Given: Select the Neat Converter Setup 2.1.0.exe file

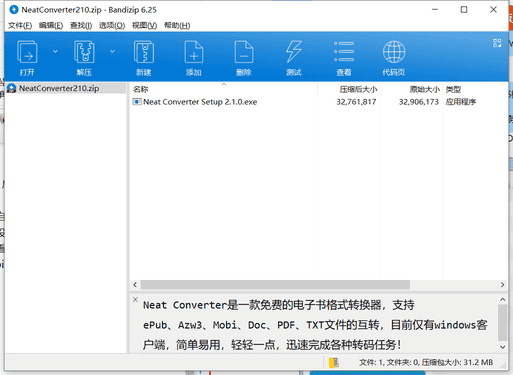Looking at the screenshot, I should pos(200,102).
